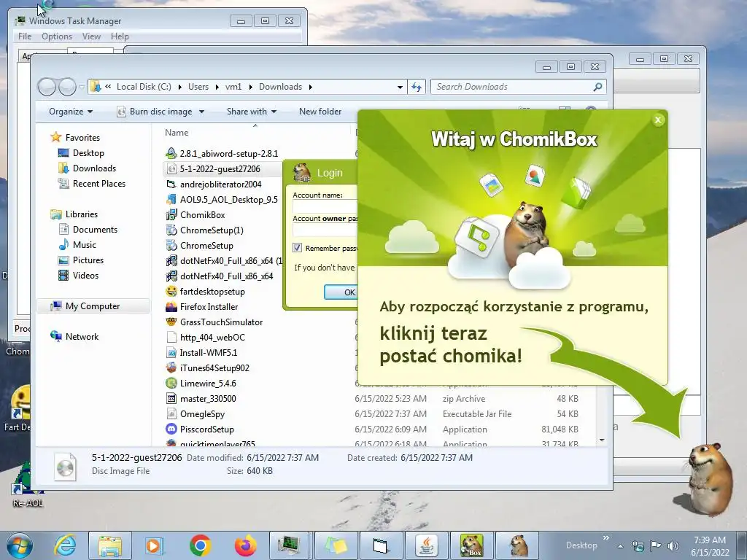This screenshot has width=747, height=560.
Task: Select the PisscordSetup file icon
Action: (171, 429)
